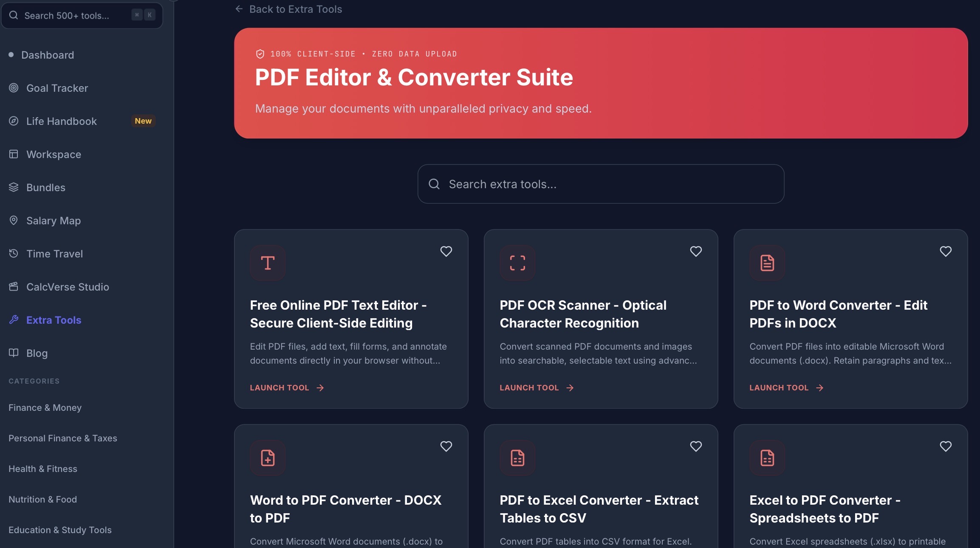Toggle favorite heart on PDF to Word Converter
The image size is (980, 548).
point(946,251)
